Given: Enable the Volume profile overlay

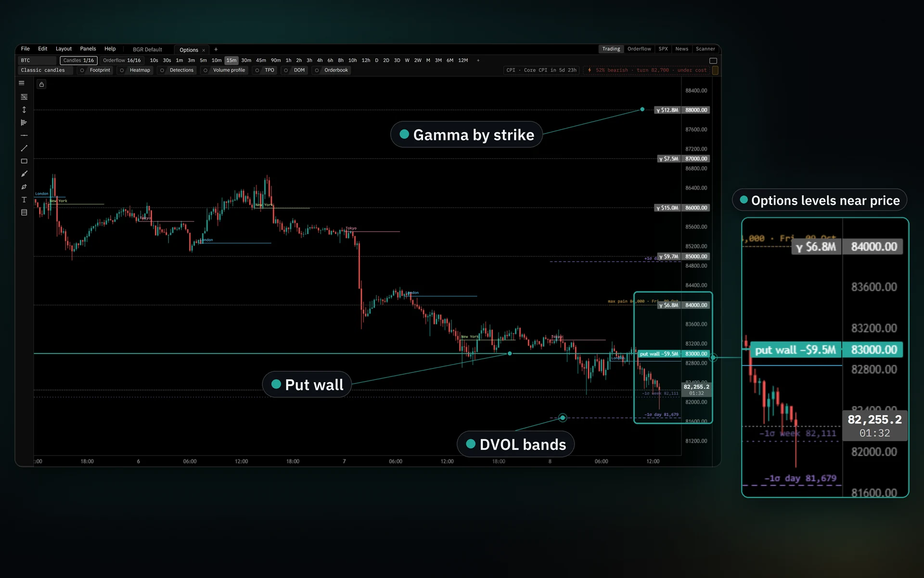Looking at the screenshot, I should (225, 70).
